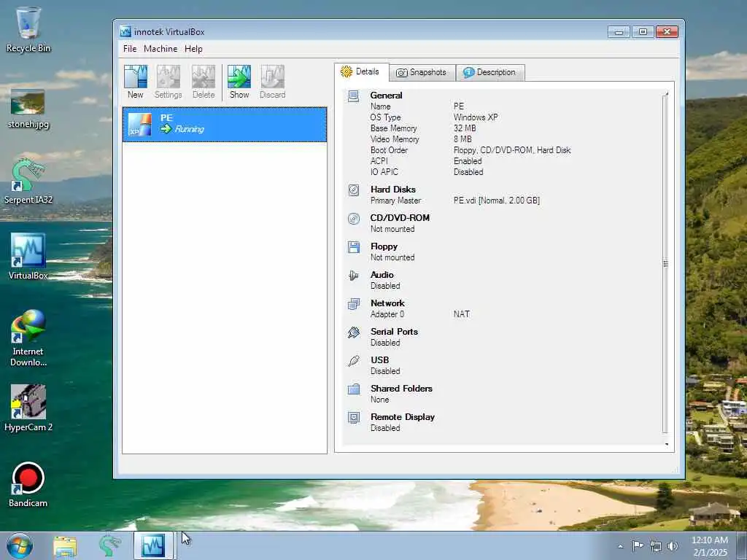Click the 'NAT' adapter value

[x=462, y=314]
